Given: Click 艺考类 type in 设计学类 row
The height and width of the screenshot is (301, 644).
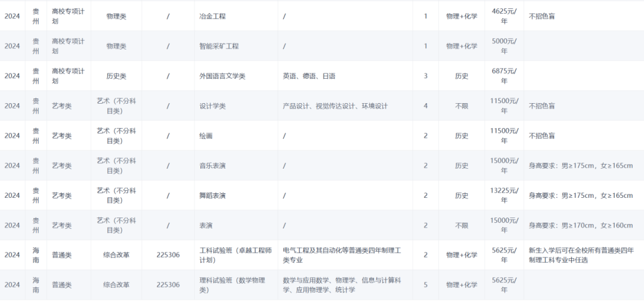Looking at the screenshot, I should [61, 106].
